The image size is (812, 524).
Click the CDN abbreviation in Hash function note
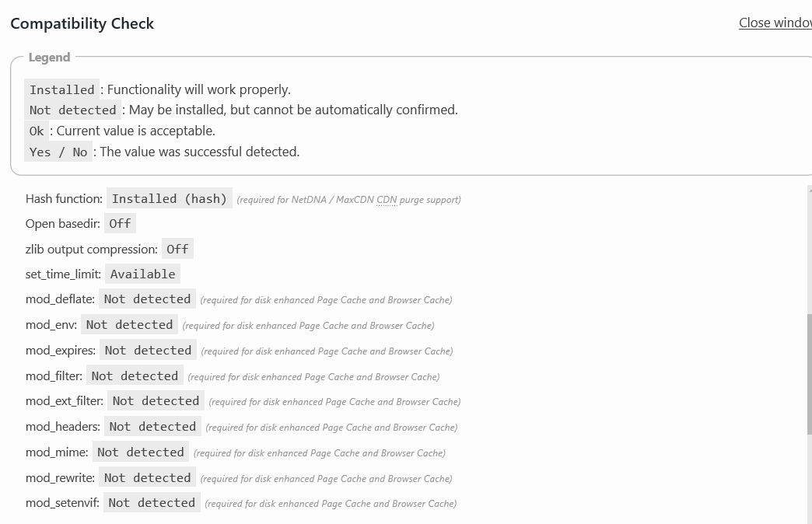(387, 200)
